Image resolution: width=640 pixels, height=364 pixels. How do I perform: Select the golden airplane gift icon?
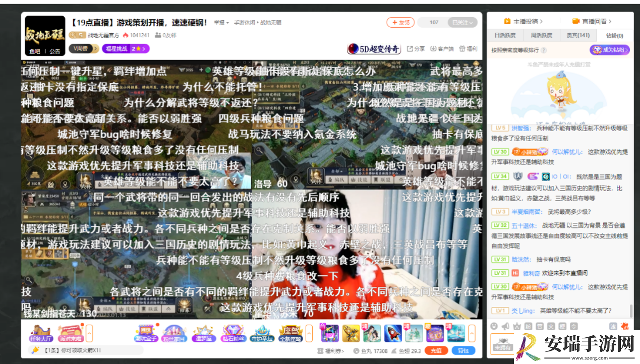point(351,333)
